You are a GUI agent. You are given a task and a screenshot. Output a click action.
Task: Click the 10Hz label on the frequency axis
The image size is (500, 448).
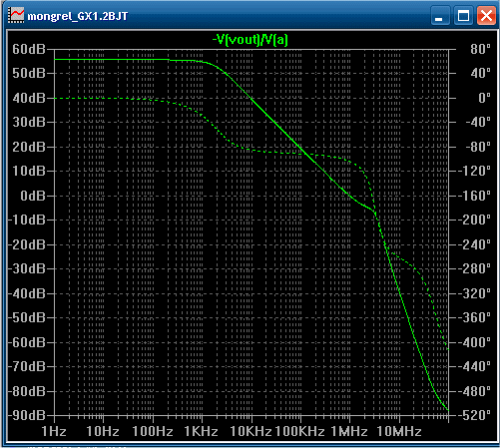(103, 432)
